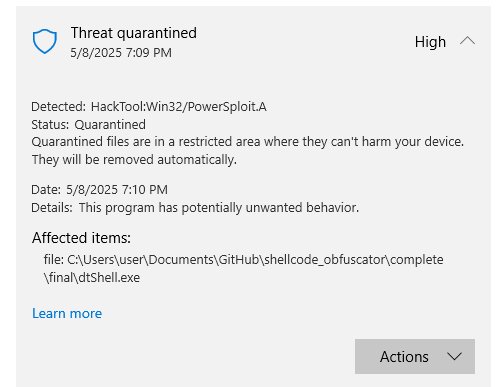Image resolution: width=504 pixels, height=387 pixels.
Task: Click the file: prefix under Affected items
Action: [54, 259]
